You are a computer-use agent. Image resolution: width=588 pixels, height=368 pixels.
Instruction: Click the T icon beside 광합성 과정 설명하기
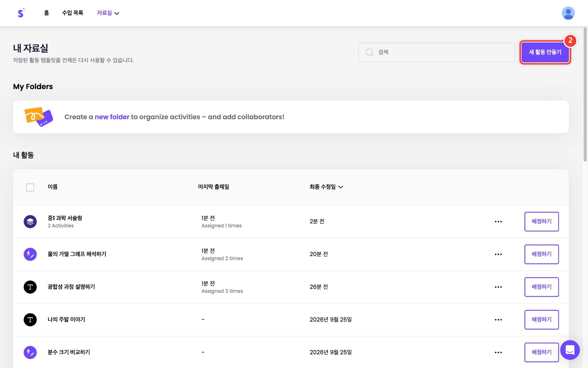[x=30, y=287]
